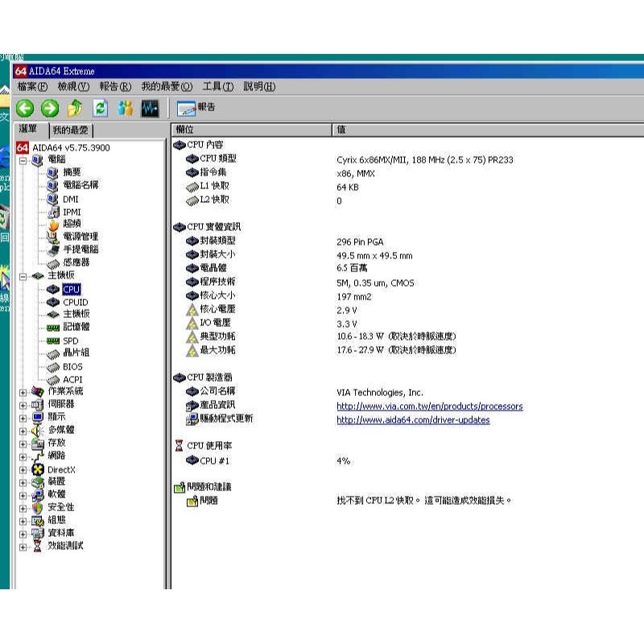The width and height of the screenshot is (644, 644).
Task: Select the 效能測試 hourglass icon
Action: [x=37, y=546]
